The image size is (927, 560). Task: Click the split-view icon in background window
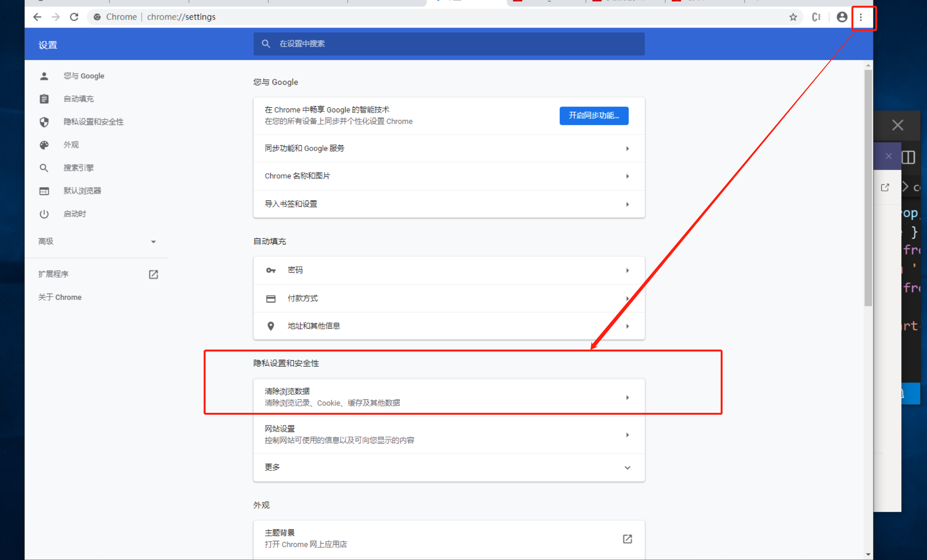908,157
